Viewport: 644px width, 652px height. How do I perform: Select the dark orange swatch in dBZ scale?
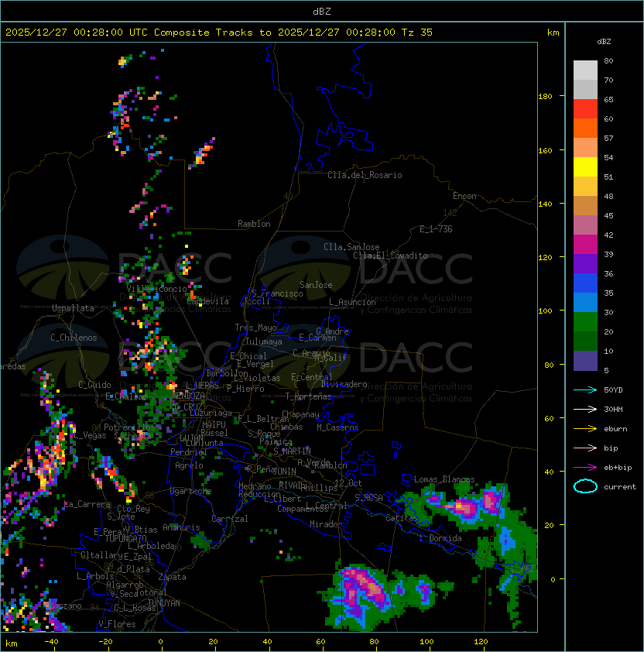585,129
